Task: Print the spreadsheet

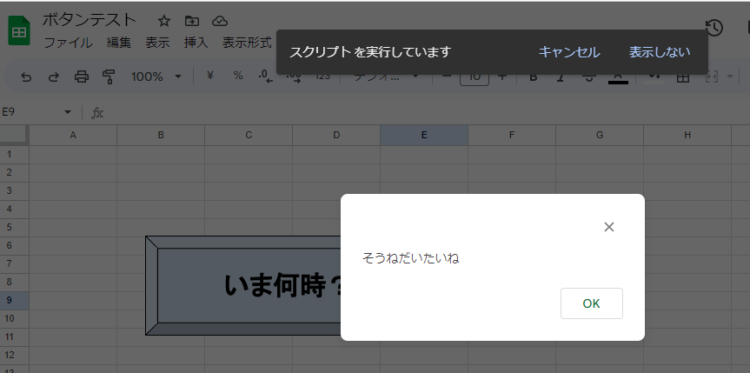Action: point(81,77)
